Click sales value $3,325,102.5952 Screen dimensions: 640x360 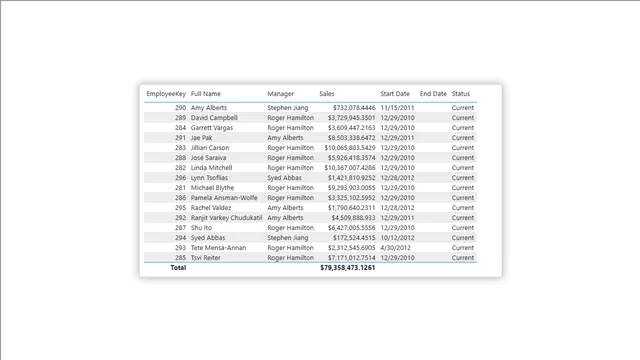pyautogui.click(x=351, y=198)
